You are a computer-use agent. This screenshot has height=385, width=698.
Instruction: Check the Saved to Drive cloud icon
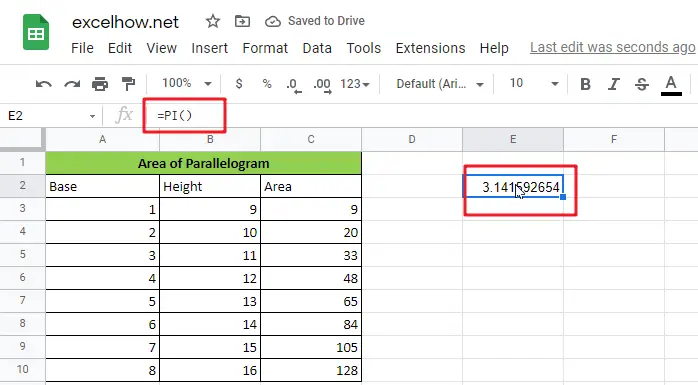pyautogui.click(x=272, y=21)
